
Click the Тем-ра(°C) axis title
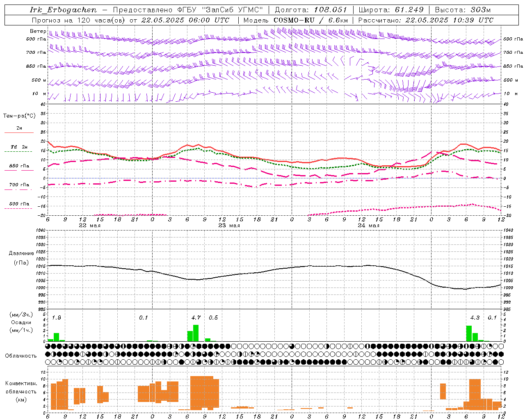[19, 116]
